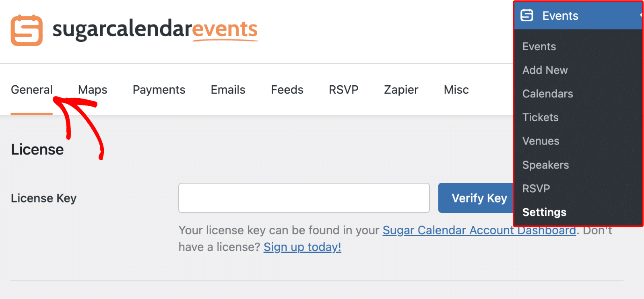Open the Misc settings tab
Screen dimensions: 644x299
coord(456,90)
